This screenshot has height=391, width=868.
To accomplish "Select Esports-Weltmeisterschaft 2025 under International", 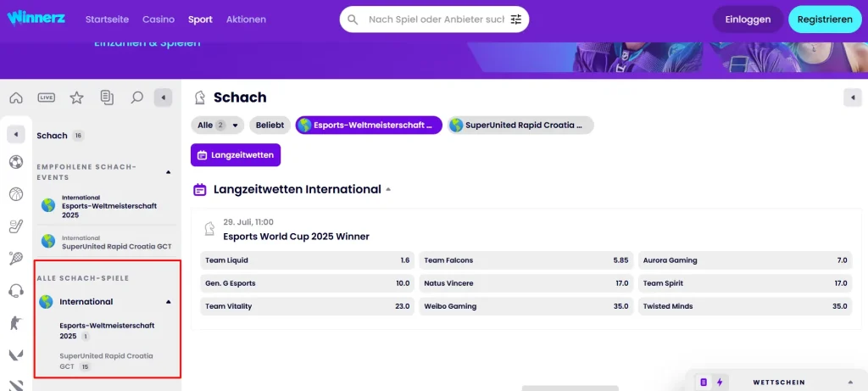I will (x=107, y=331).
